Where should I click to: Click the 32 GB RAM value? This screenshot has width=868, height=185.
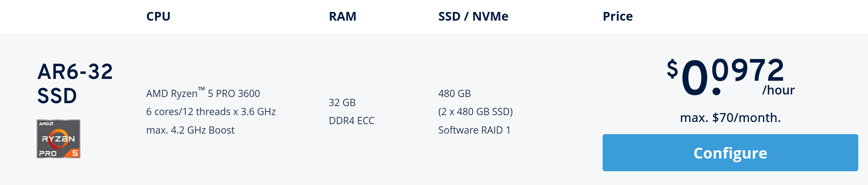tap(342, 102)
